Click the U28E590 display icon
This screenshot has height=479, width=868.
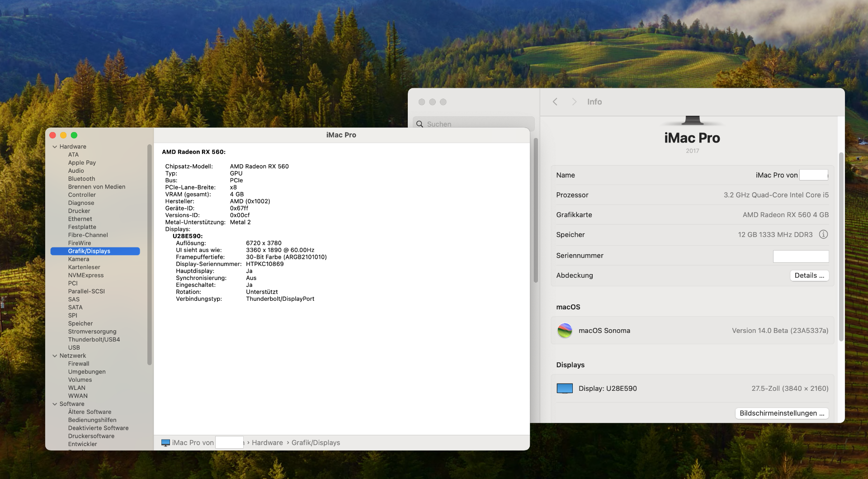[x=565, y=389]
